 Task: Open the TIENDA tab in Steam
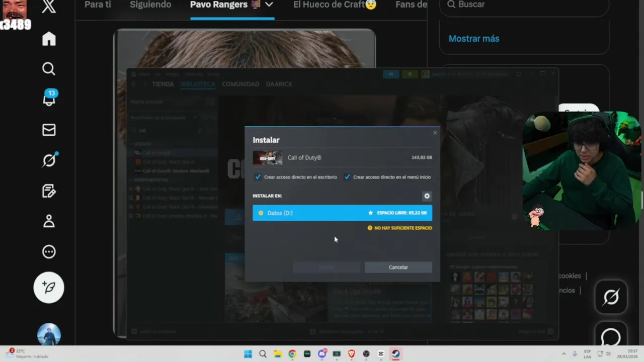pos(163,84)
